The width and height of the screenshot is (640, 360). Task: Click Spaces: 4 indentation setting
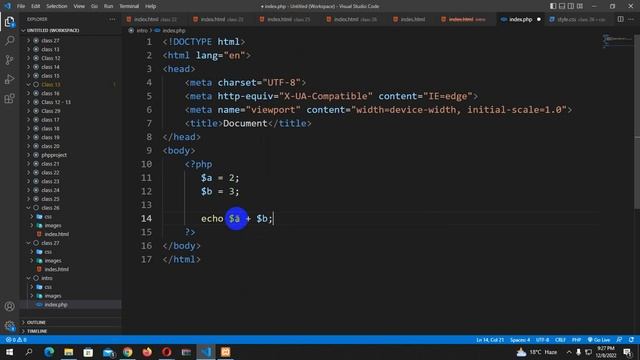(x=520, y=340)
